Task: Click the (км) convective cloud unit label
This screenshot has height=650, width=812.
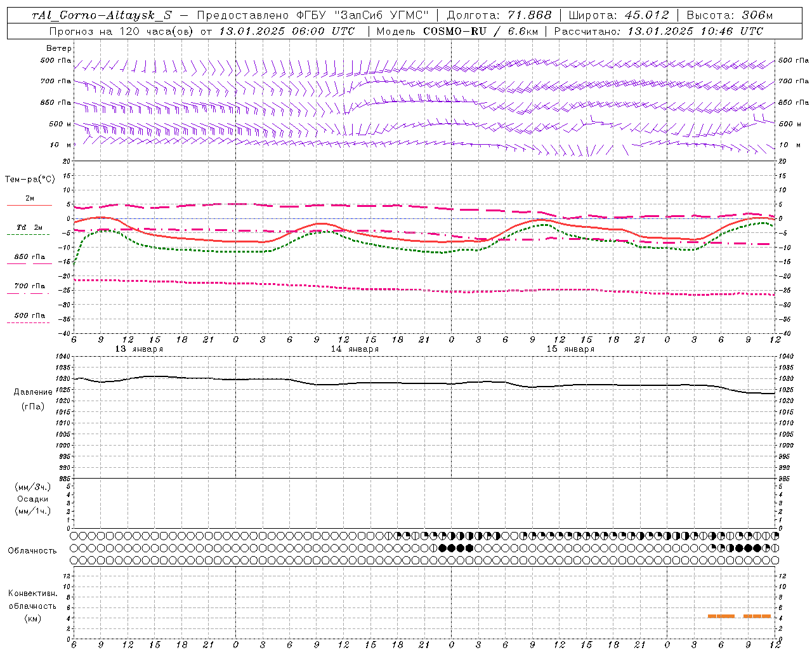Action: click(32, 618)
